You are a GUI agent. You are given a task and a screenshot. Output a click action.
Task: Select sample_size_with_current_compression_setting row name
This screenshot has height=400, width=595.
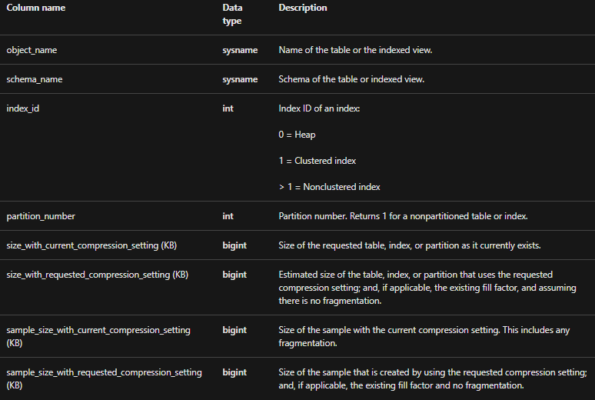click(x=98, y=336)
